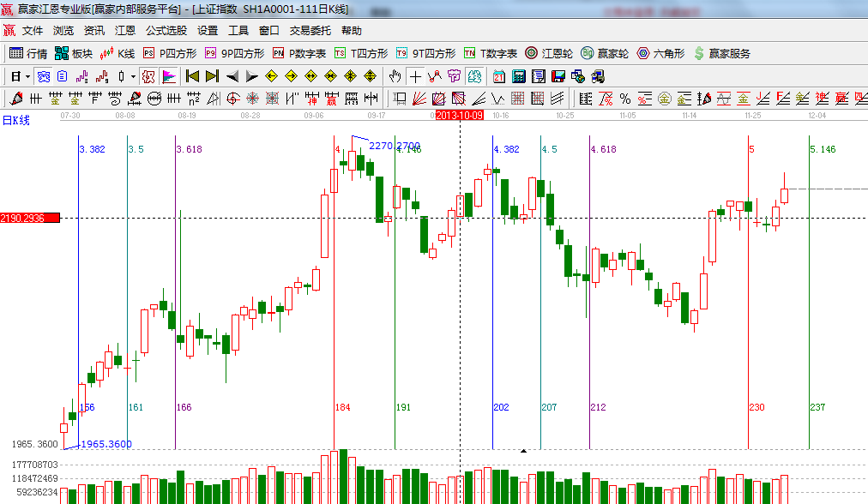Click the calendar icon showing 21
The image size is (868, 504).
click(498, 76)
